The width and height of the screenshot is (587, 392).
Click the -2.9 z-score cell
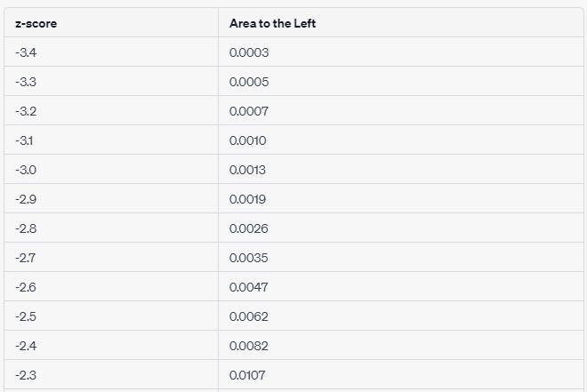click(x=26, y=199)
